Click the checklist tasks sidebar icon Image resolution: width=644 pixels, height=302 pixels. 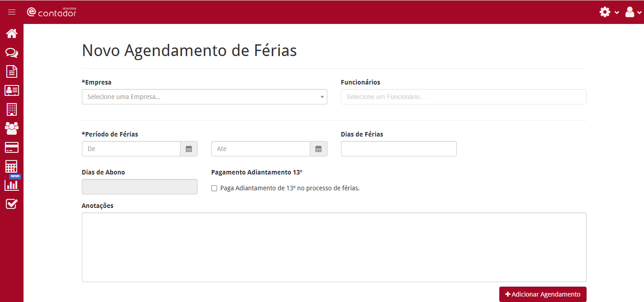tap(12, 204)
